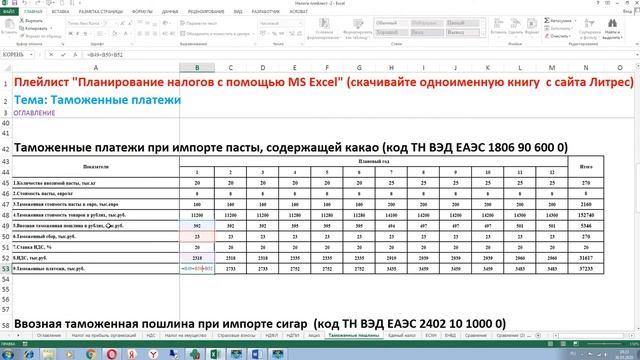Toggle bold (Ж) formatting
This screenshot has height=360, width=640.
pyautogui.click(x=70, y=34)
